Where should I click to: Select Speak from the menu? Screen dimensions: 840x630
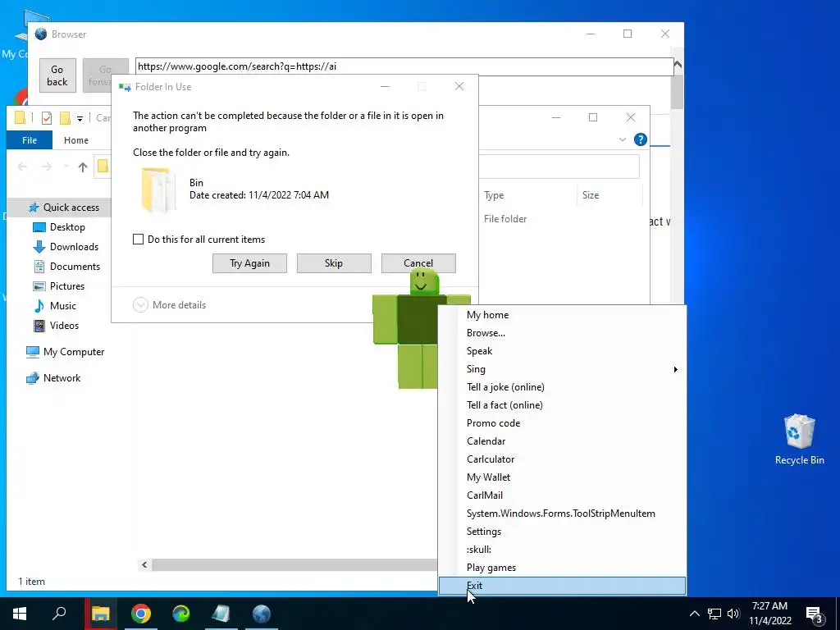[562, 351]
